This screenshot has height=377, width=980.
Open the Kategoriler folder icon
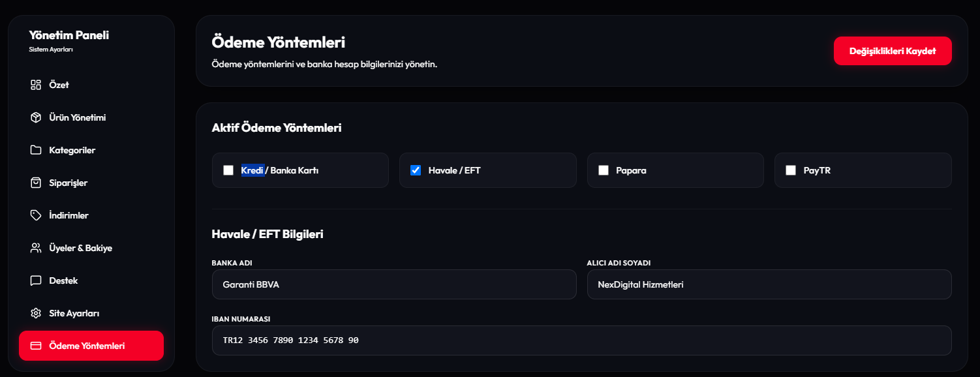point(36,150)
